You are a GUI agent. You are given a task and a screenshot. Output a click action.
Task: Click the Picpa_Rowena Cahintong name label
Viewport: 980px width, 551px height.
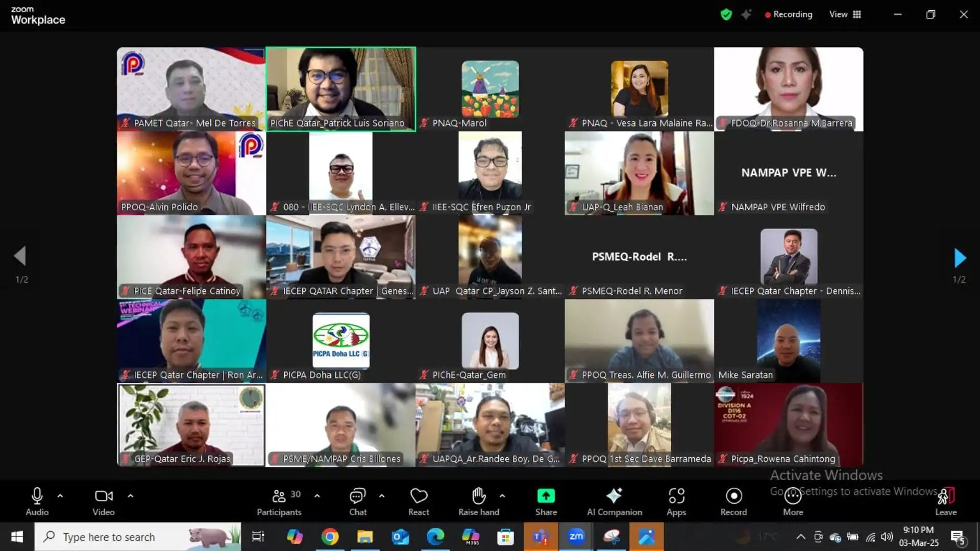[x=783, y=459]
